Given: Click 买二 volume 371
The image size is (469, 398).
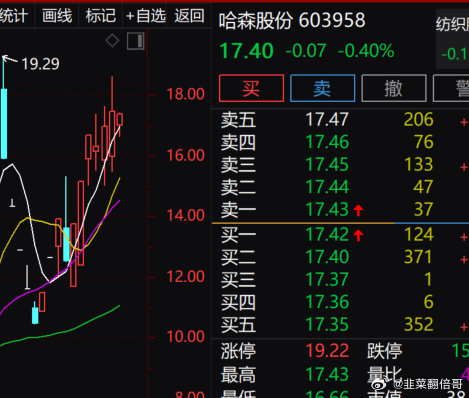Looking at the screenshot, I should tap(419, 257).
